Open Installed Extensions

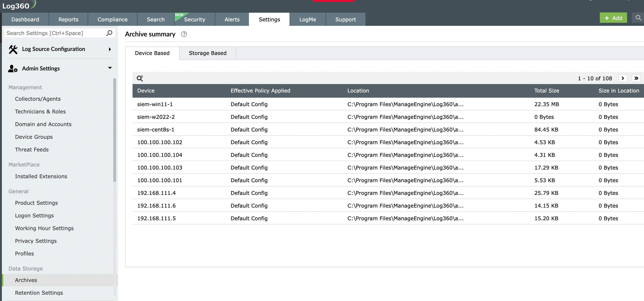click(x=41, y=176)
